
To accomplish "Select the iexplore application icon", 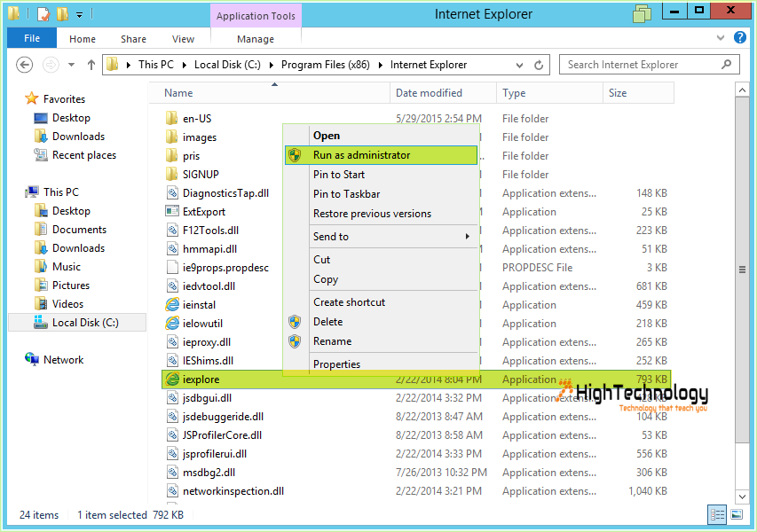I will pos(172,379).
